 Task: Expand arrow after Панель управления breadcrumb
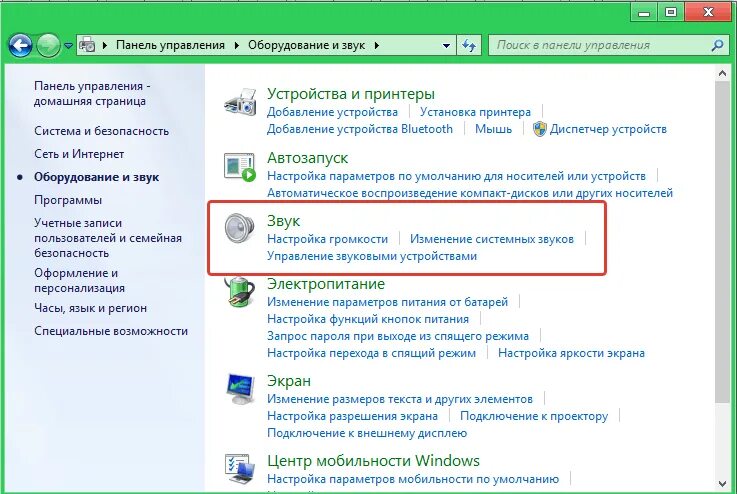tap(236, 45)
